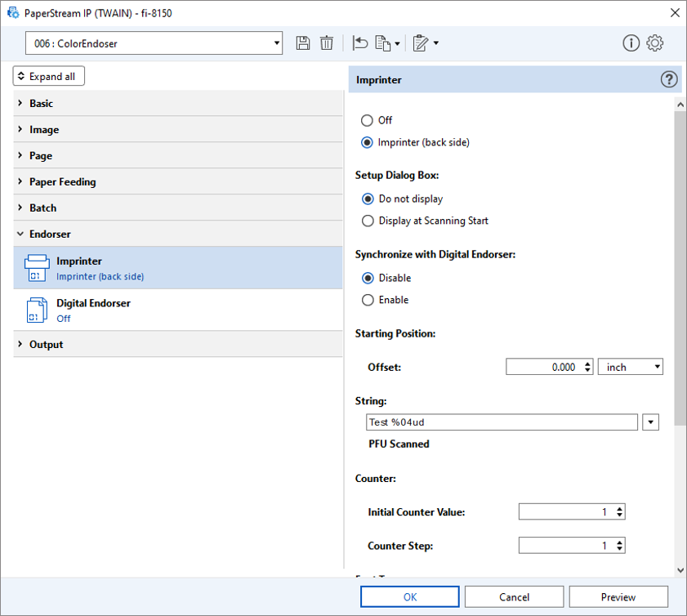Click the Imprinter help question mark
The image size is (687, 616).
point(668,80)
